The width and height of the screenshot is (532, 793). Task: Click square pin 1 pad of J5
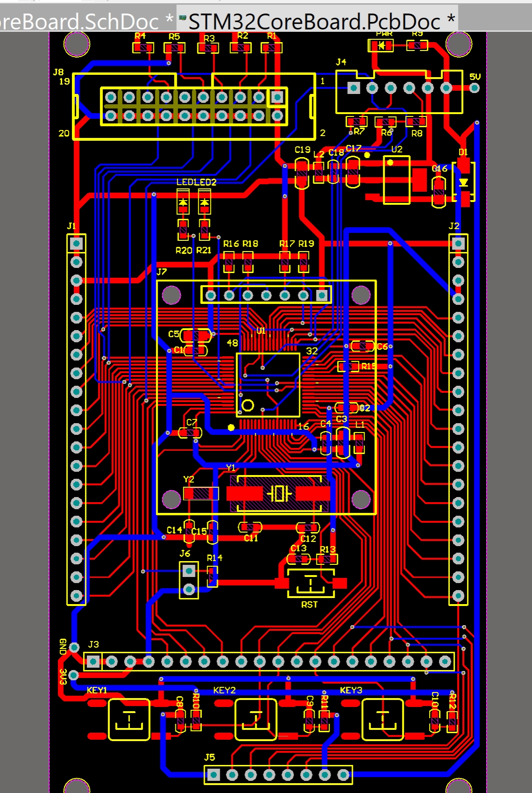tap(214, 775)
